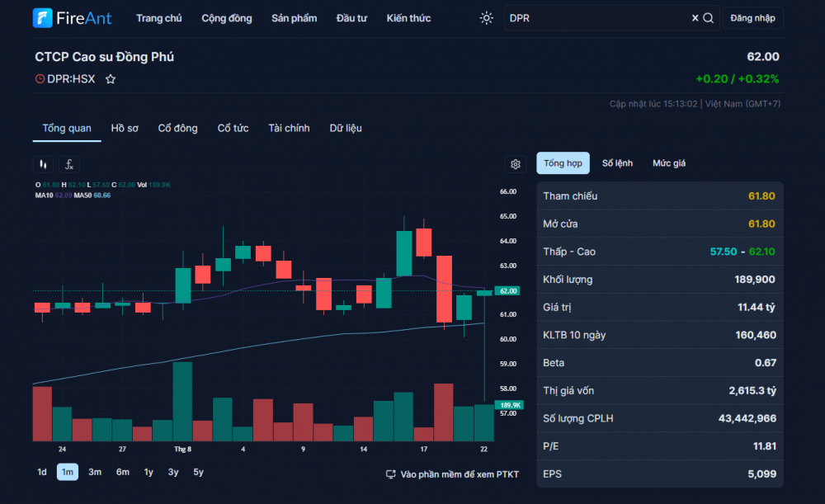Click the EPS value 5,099
This screenshot has height=504, width=825.
(x=761, y=474)
